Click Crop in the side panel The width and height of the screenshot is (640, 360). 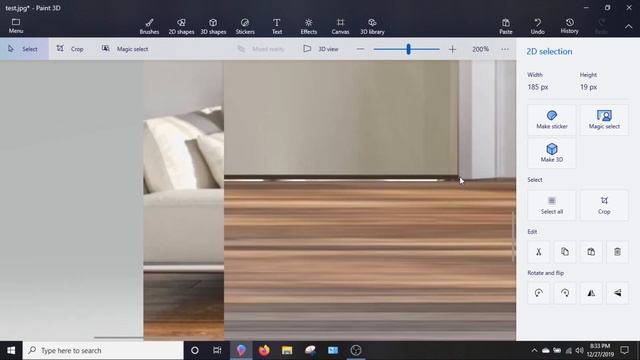(604, 205)
